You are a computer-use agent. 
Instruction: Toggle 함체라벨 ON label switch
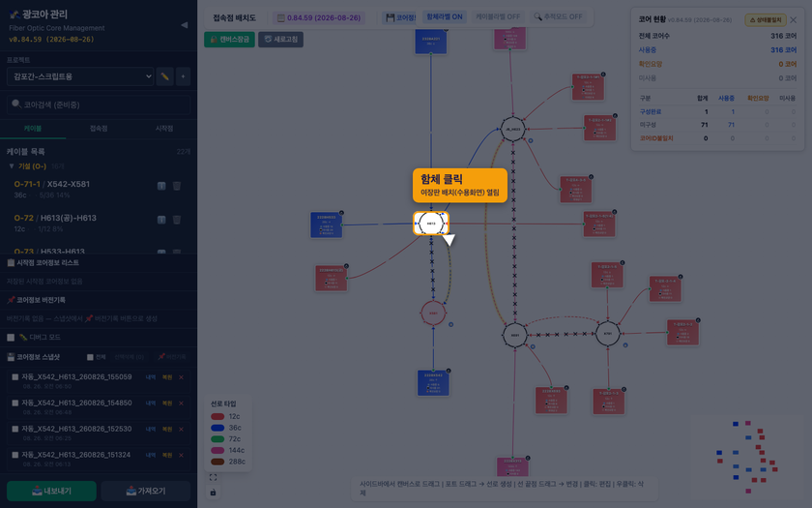[x=445, y=16]
